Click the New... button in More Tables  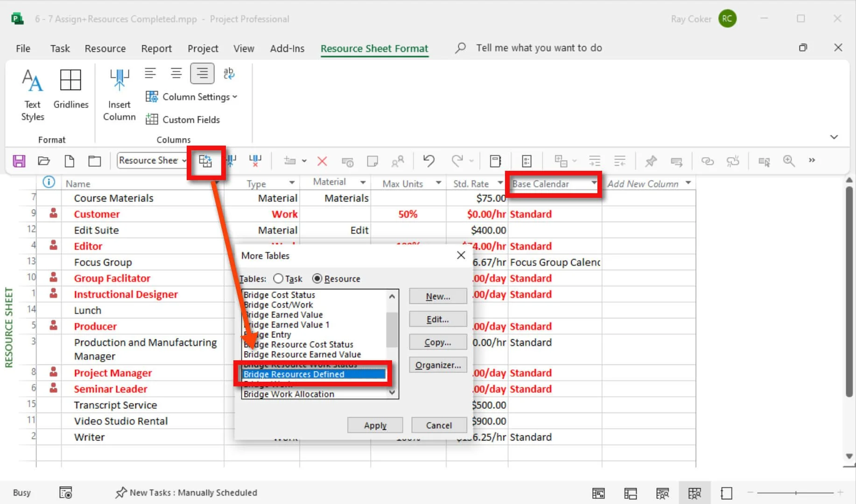pos(438,296)
